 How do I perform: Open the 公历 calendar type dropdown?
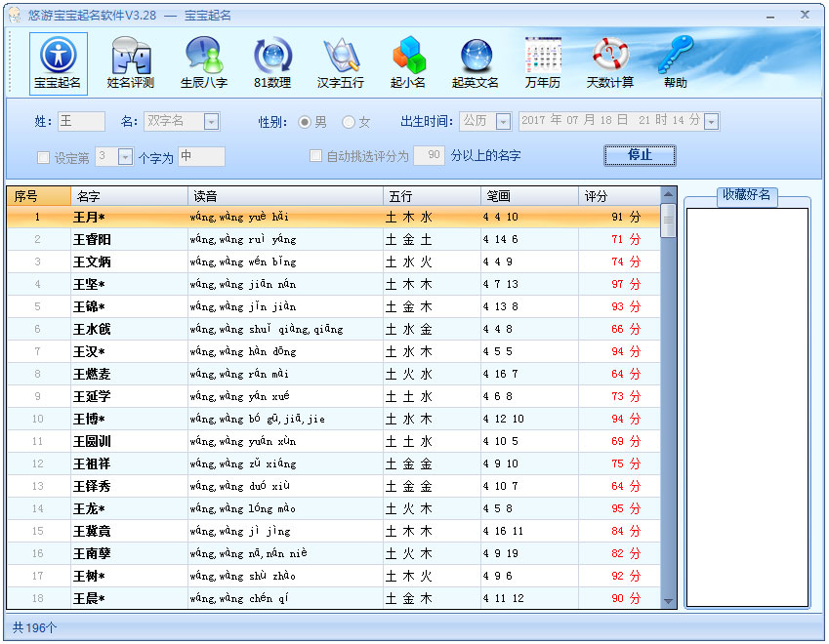(503, 122)
